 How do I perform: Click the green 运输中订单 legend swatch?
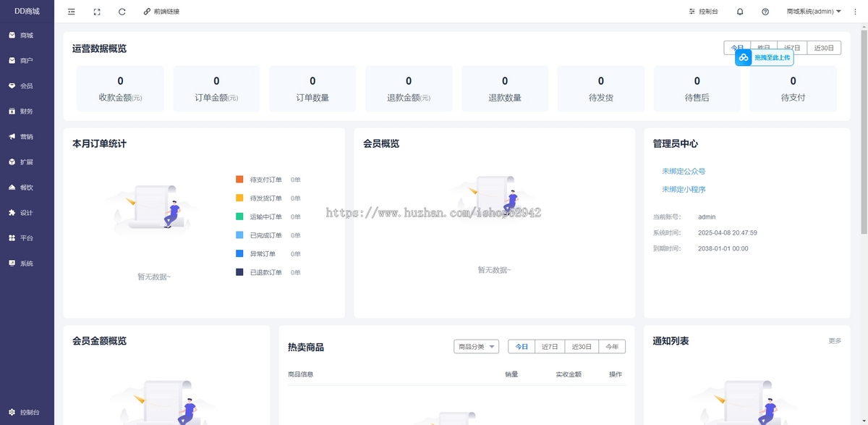point(239,216)
